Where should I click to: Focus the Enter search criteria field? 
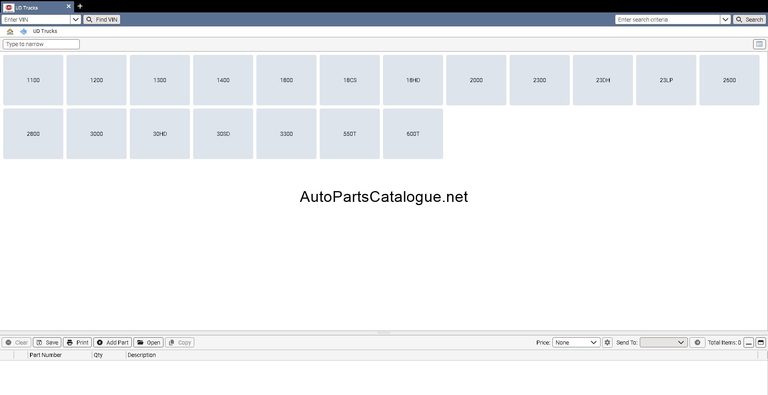coord(668,20)
